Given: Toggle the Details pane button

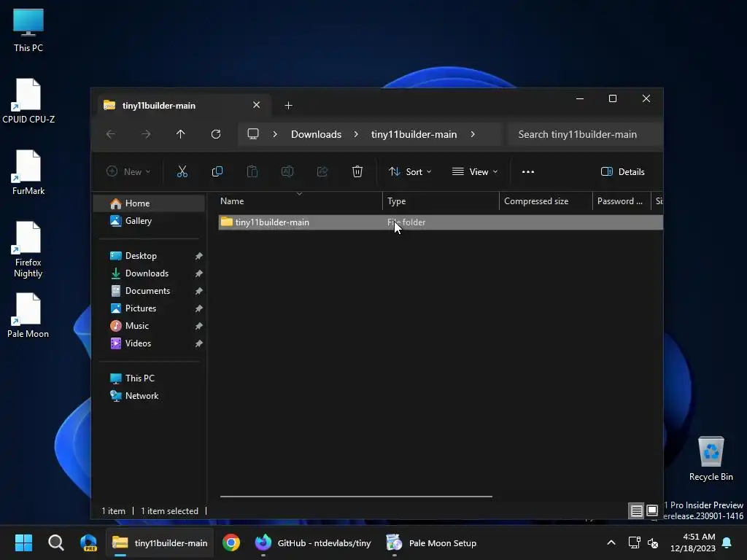Looking at the screenshot, I should tap(623, 171).
